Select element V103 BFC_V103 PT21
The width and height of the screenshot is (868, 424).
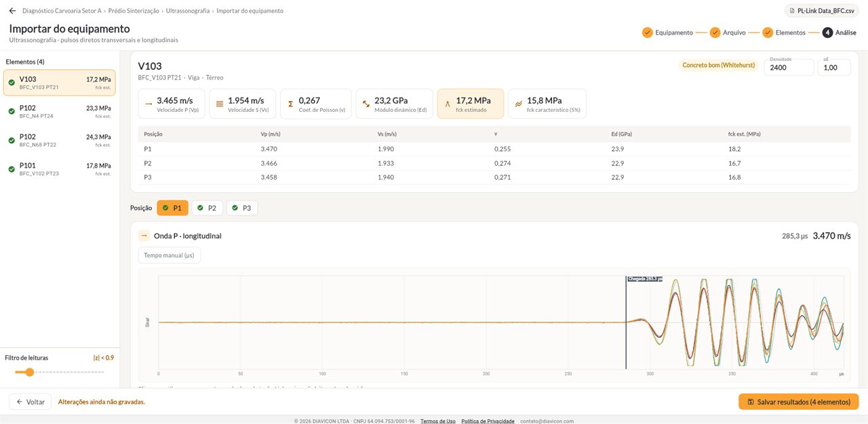59,83
